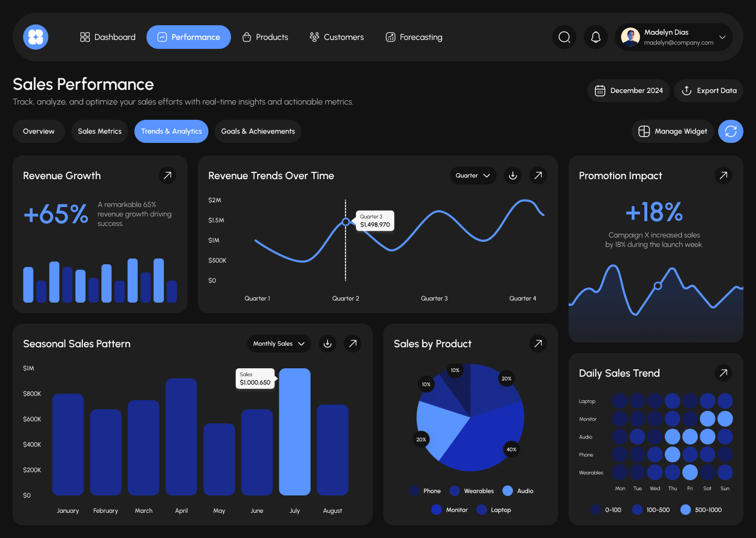The height and width of the screenshot is (538, 756).
Task: Toggle the Phone legend in Sales by Product
Action: pos(425,491)
